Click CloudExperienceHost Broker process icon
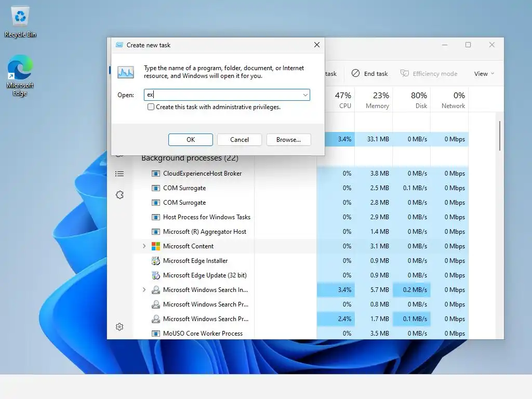532x399 pixels. [x=156, y=174]
